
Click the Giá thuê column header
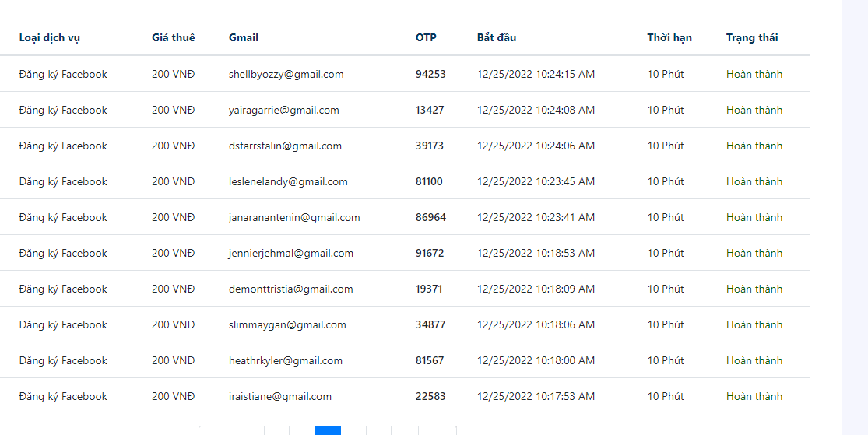(174, 37)
